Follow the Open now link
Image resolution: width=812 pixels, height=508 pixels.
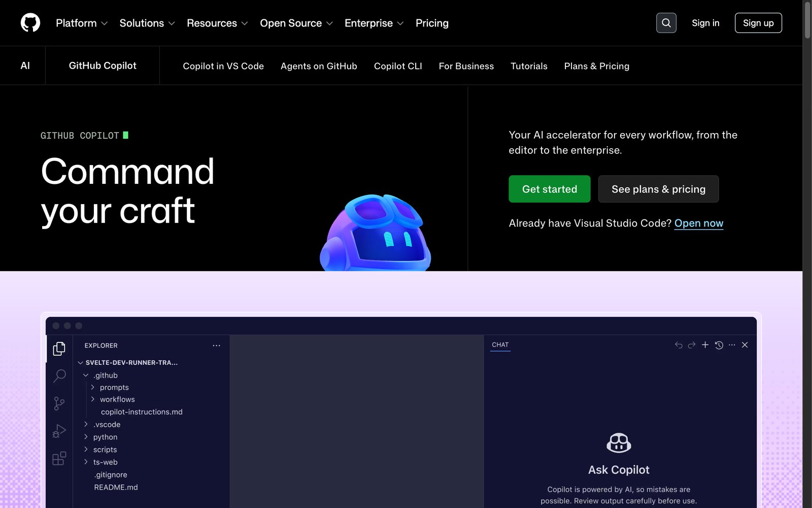click(x=699, y=224)
